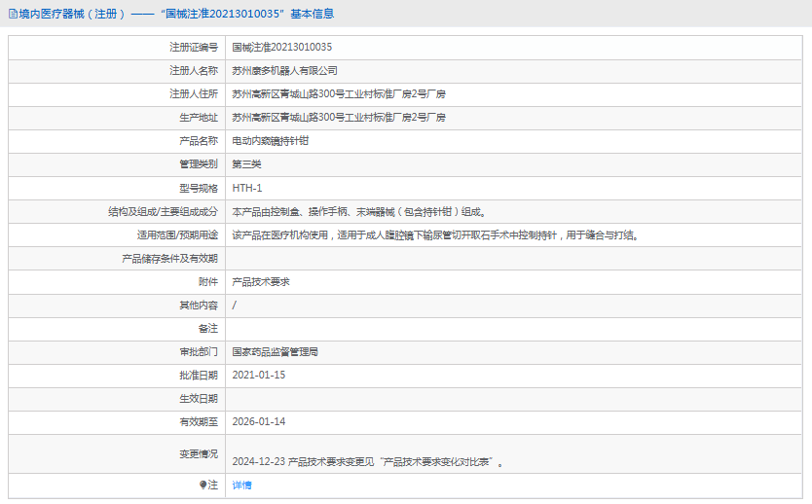Click the 附件 row label

click(x=208, y=281)
